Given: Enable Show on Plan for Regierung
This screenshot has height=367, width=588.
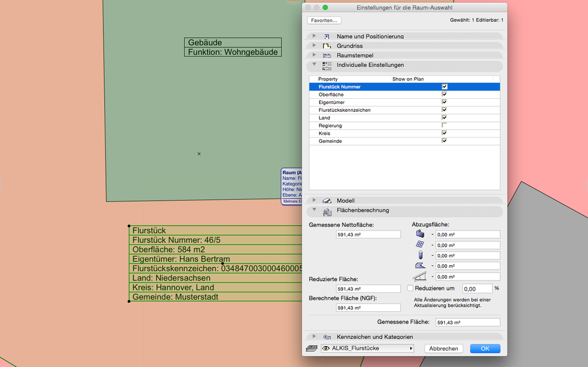Looking at the screenshot, I should click(444, 125).
